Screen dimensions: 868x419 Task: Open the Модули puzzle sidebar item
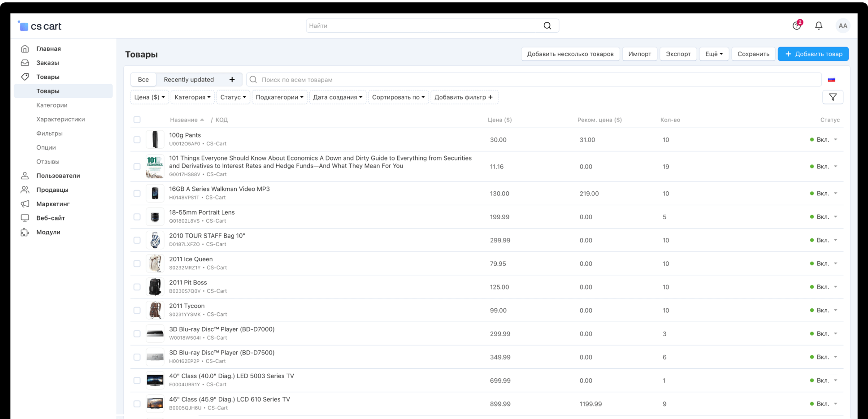(48, 232)
